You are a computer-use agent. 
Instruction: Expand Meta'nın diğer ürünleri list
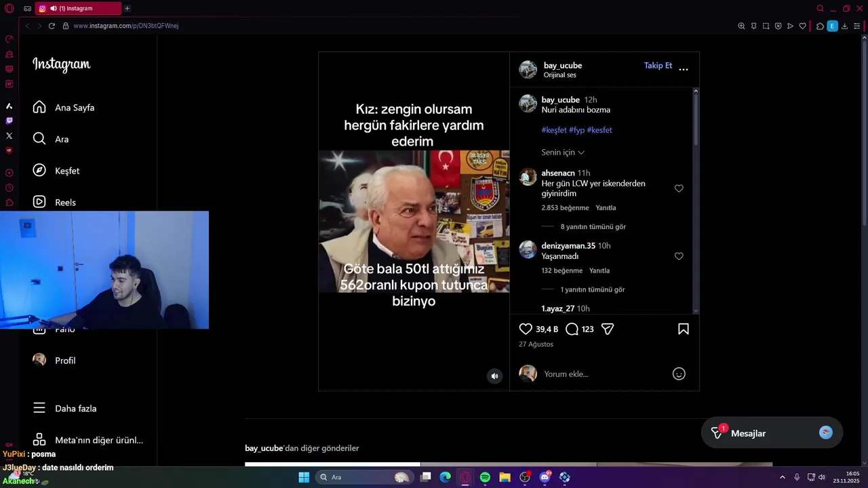(x=88, y=440)
